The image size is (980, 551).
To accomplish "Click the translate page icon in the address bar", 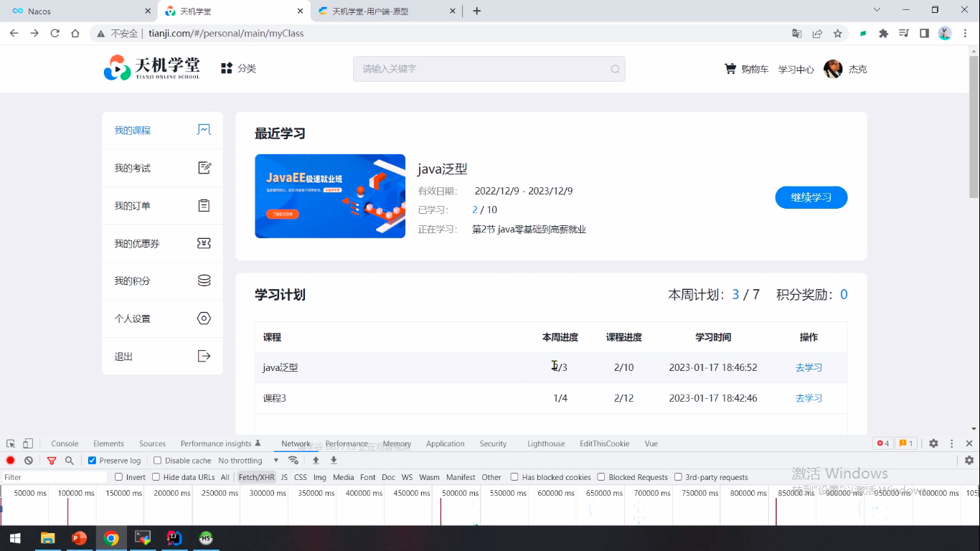I will pos(797,33).
